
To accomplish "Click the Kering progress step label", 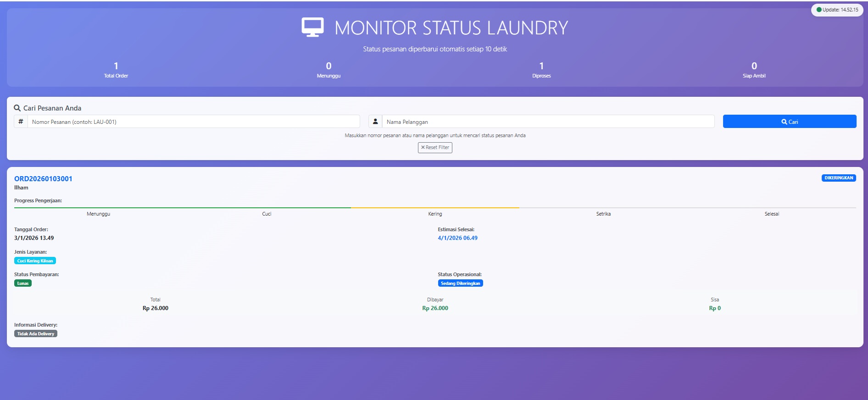I will coord(435,214).
